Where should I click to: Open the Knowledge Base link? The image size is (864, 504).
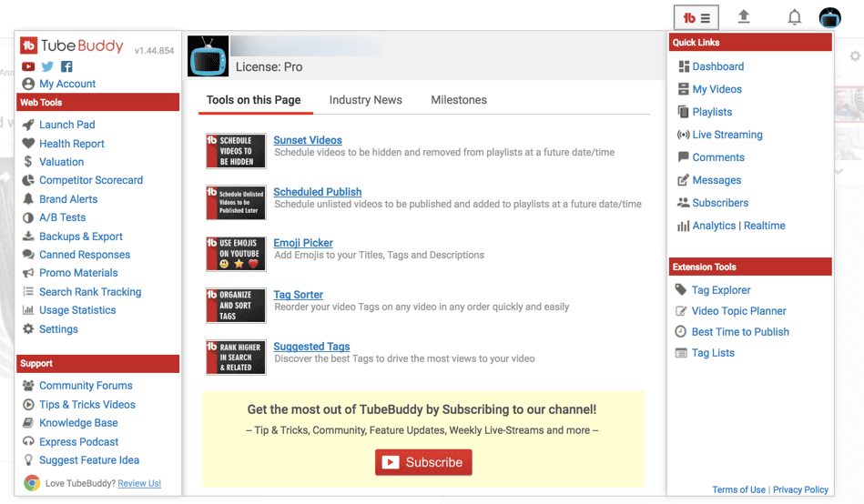pos(78,423)
